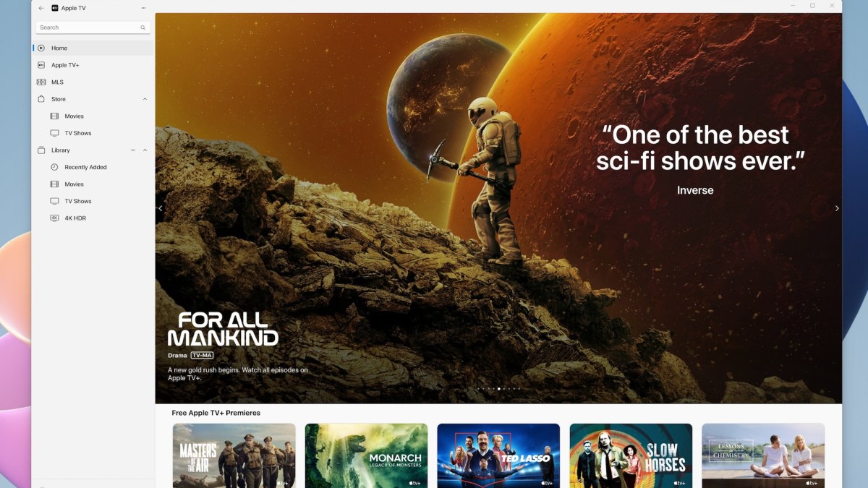The image size is (868, 488).
Task: Open Library's three-dot options
Action: 133,150
